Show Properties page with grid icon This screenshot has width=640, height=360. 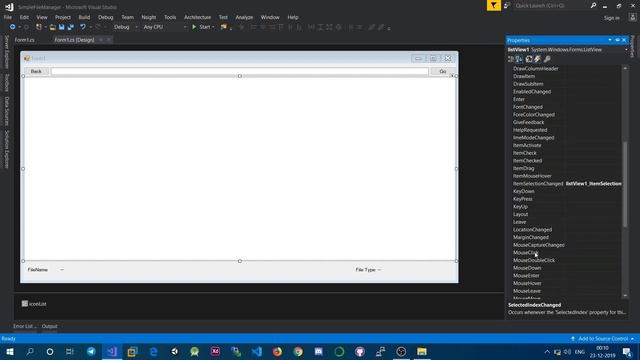point(529,59)
